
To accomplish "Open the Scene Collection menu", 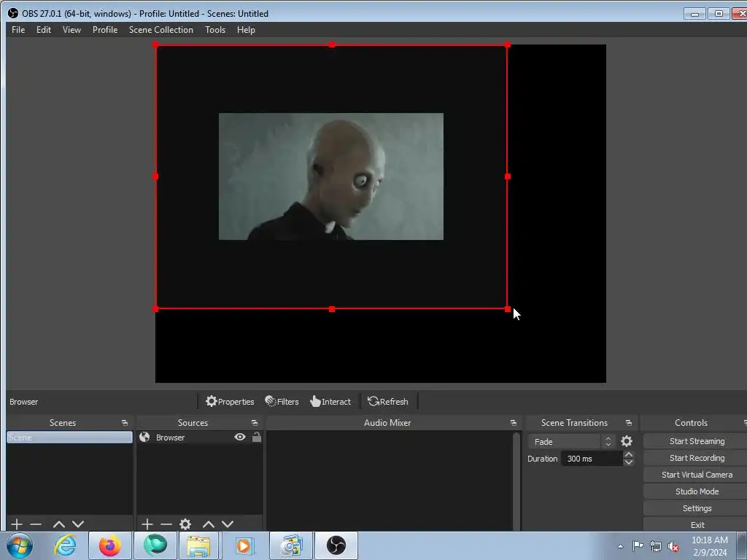I will click(x=161, y=29).
